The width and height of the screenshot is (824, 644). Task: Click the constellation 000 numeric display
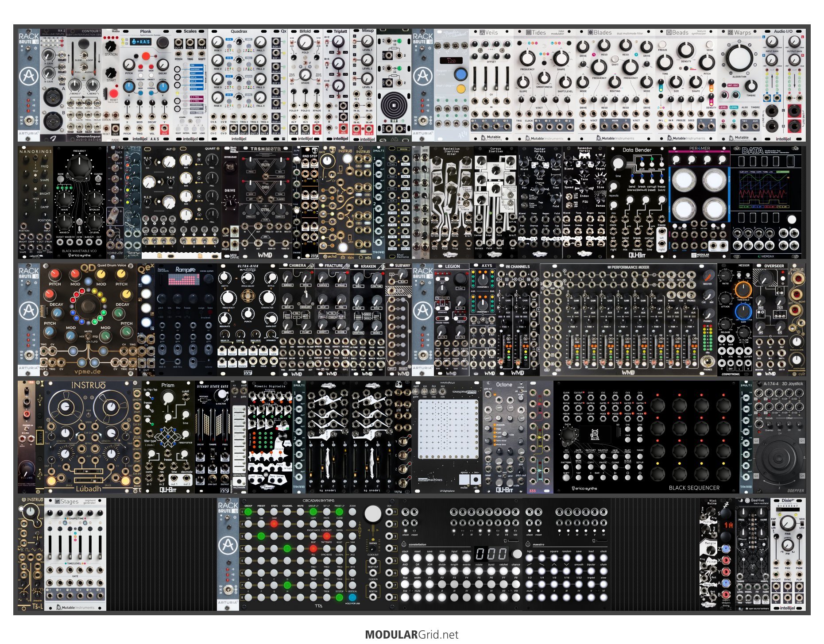pos(491,554)
